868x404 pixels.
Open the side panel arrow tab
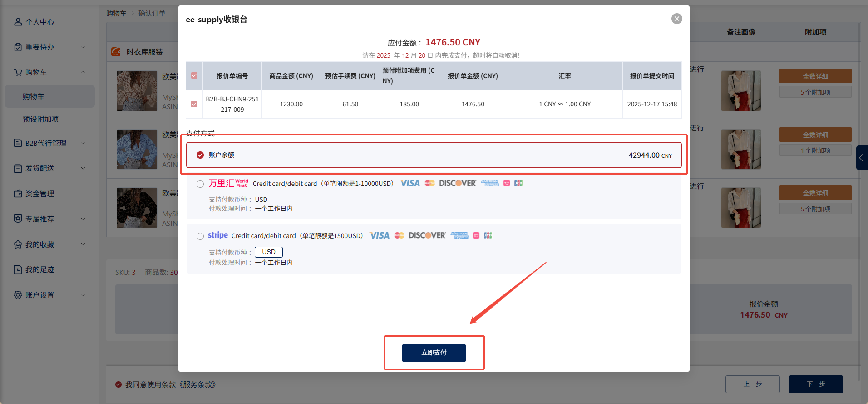pos(862,158)
